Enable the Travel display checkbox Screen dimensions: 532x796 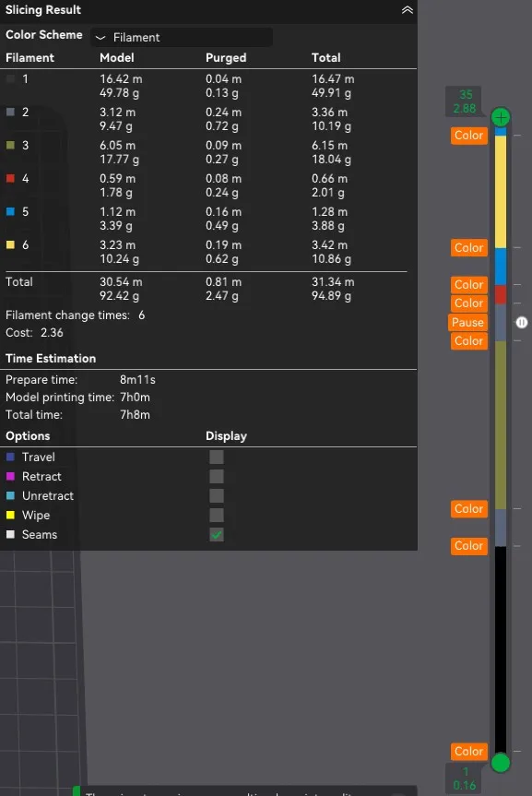coord(217,457)
